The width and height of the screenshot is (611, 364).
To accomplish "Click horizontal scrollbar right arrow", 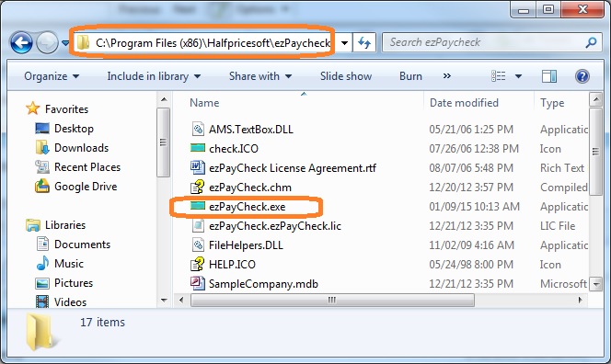I will pyautogui.click(x=580, y=300).
